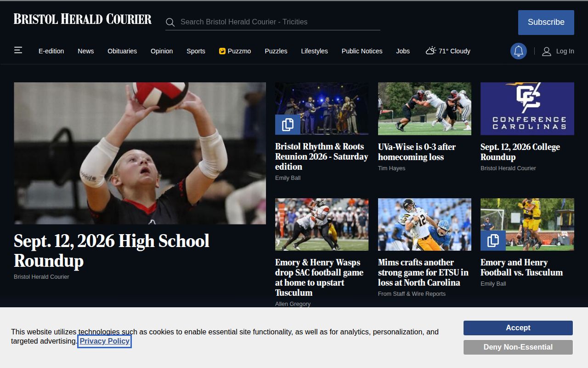Viewport: 588px width, 368px height.
Task: Navigate to the Sports section
Action: pyautogui.click(x=196, y=51)
